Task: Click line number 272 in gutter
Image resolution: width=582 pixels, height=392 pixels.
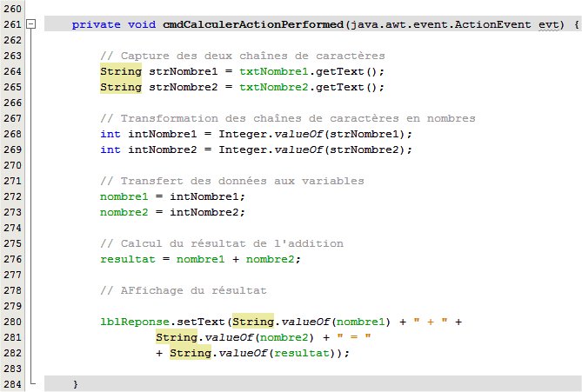Action: tap(13, 196)
